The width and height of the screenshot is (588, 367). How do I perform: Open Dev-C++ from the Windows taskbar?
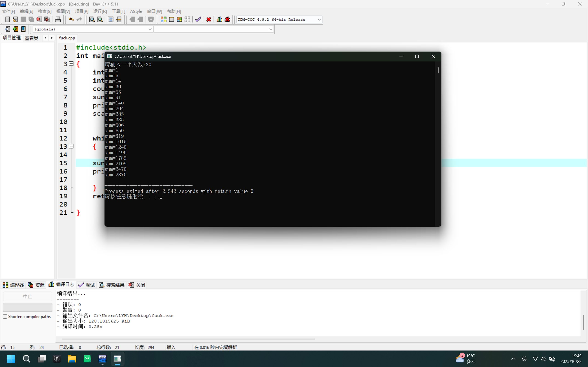(102, 359)
